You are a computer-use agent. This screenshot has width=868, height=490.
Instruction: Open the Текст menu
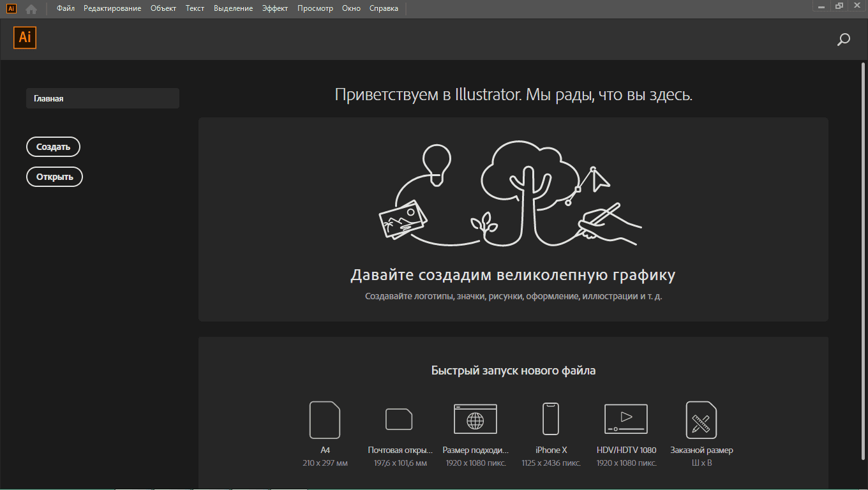coord(195,8)
